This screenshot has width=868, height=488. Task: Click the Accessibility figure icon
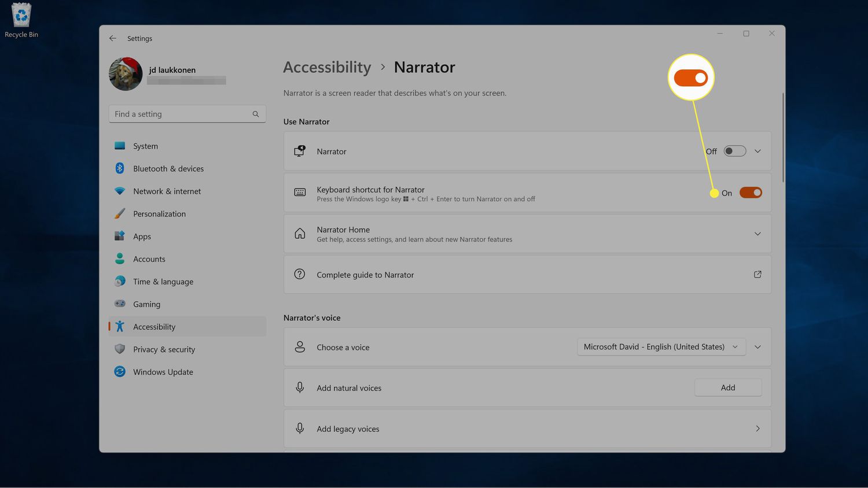point(120,326)
